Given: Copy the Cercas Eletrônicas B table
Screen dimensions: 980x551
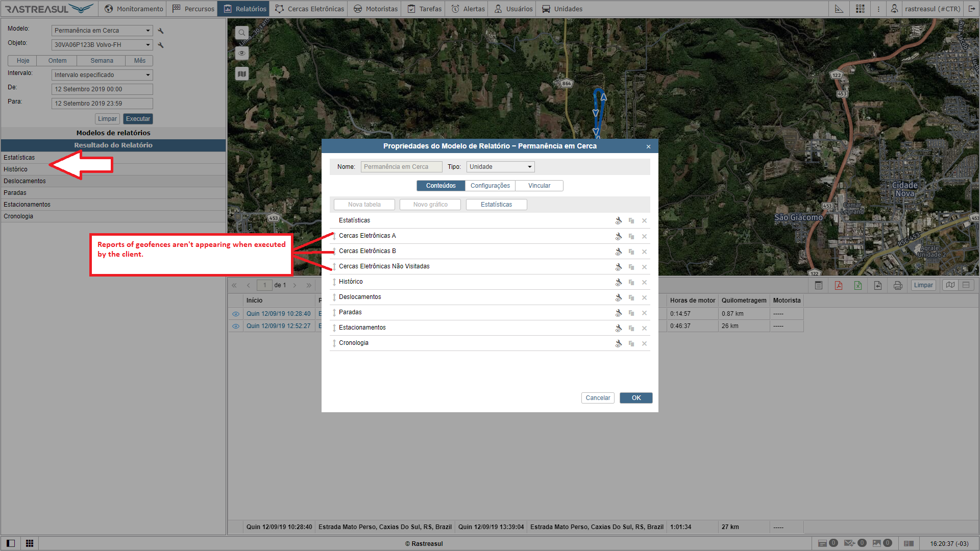Looking at the screenshot, I should (631, 252).
